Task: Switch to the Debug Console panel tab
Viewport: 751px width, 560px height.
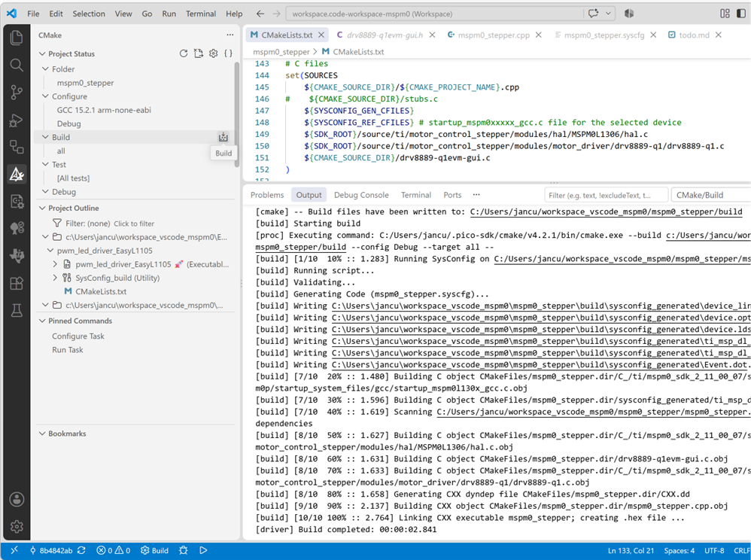Action: (x=361, y=195)
